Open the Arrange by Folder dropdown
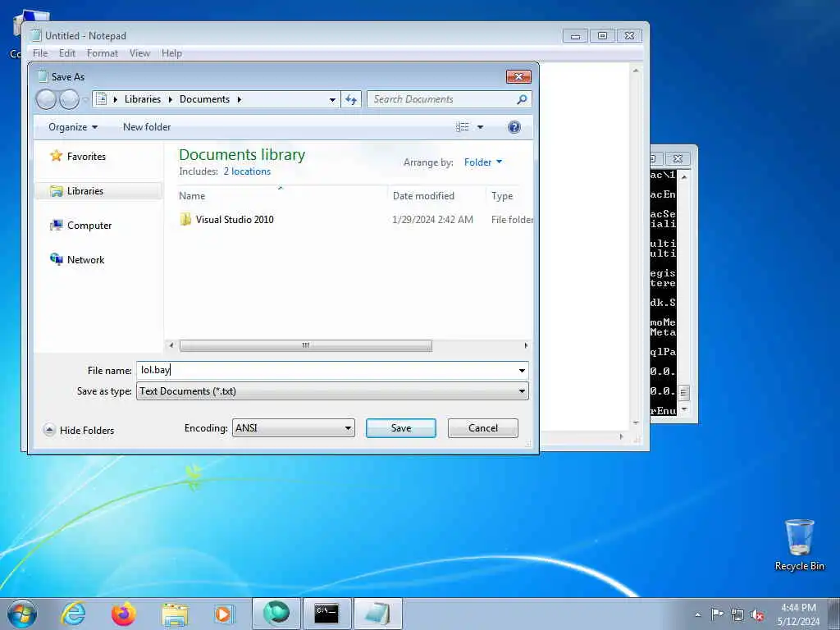 coord(482,162)
